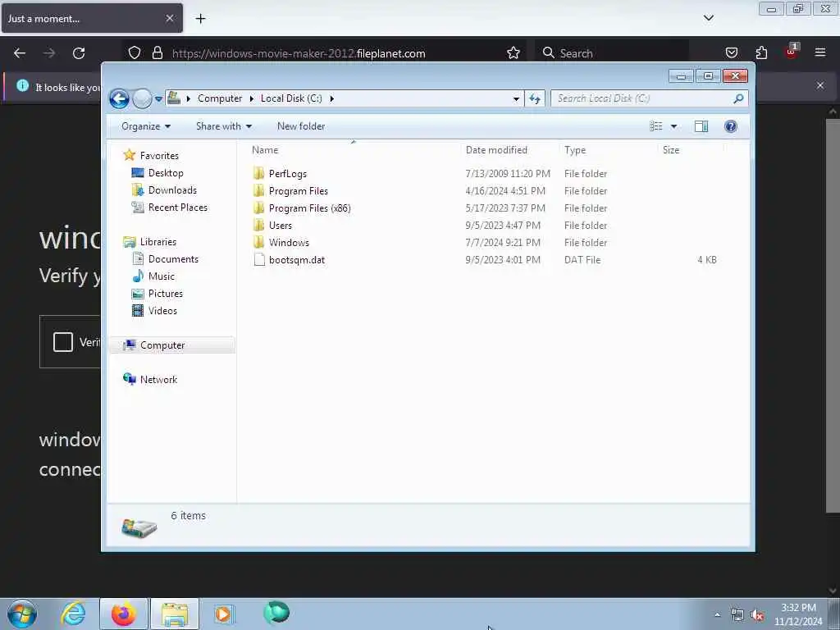Screen dimensions: 840x630
Task: Open Recent Places in navigation pane
Action: (177, 208)
